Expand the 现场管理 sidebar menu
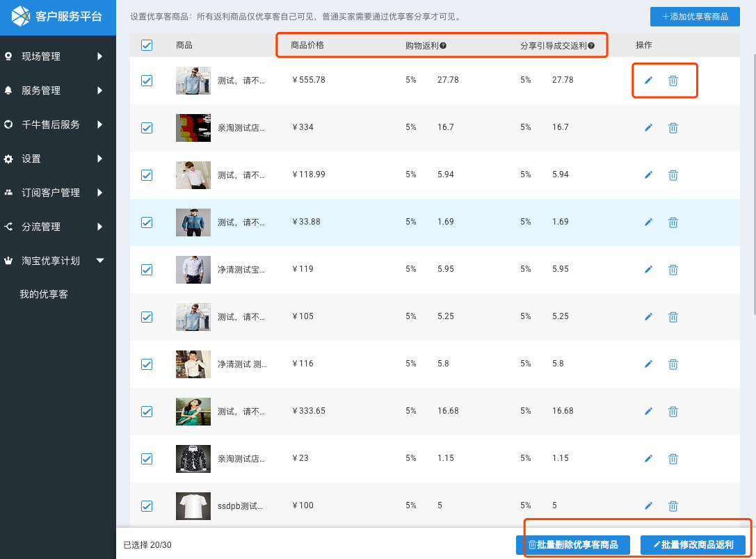756x559 pixels. 100,56
